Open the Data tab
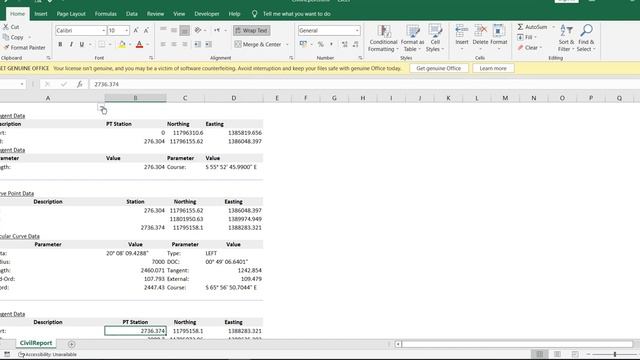Screen dimensions: 640x360 click(x=132, y=14)
